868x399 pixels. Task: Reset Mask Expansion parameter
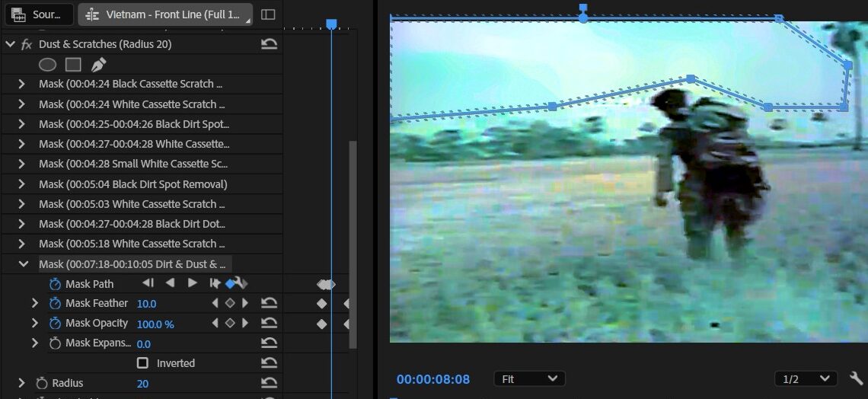(x=269, y=343)
